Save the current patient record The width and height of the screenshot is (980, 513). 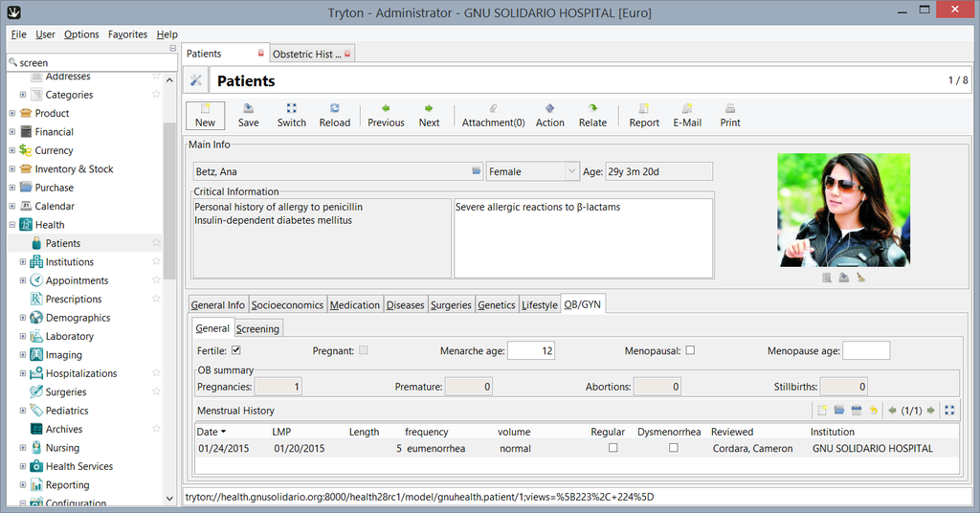[x=248, y=115]
